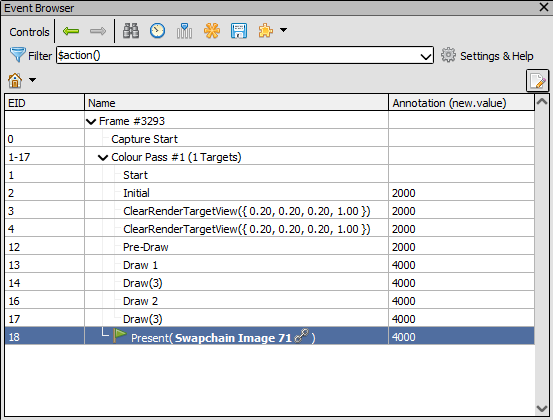Click the green flag icon on Present row

(120, 335)
